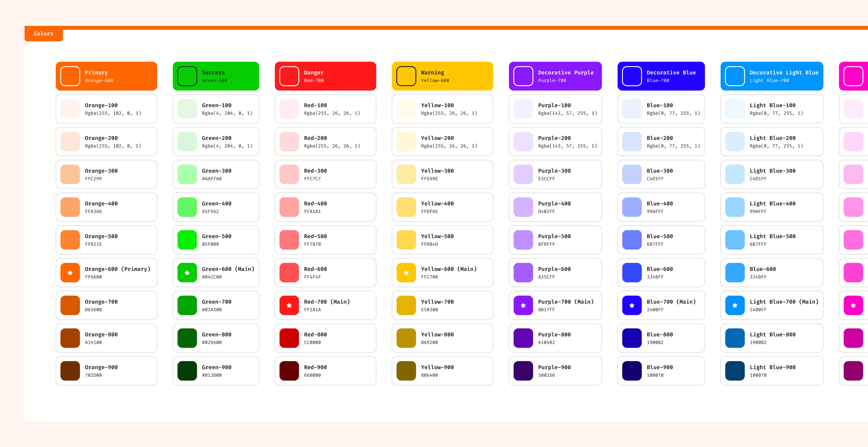868x447 pixels.
Task: Click the star icon on Purple-700 swatch
Action: click(523, 305)
